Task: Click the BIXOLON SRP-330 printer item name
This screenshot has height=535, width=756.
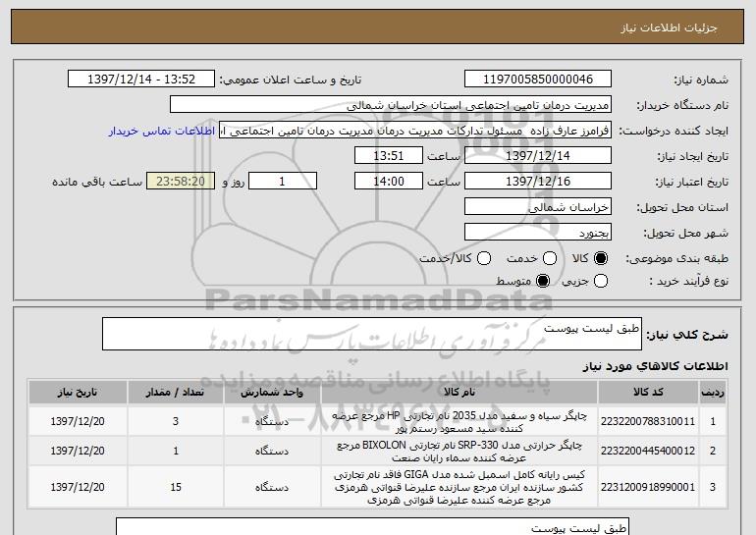Action: click(x=459, y=452)
